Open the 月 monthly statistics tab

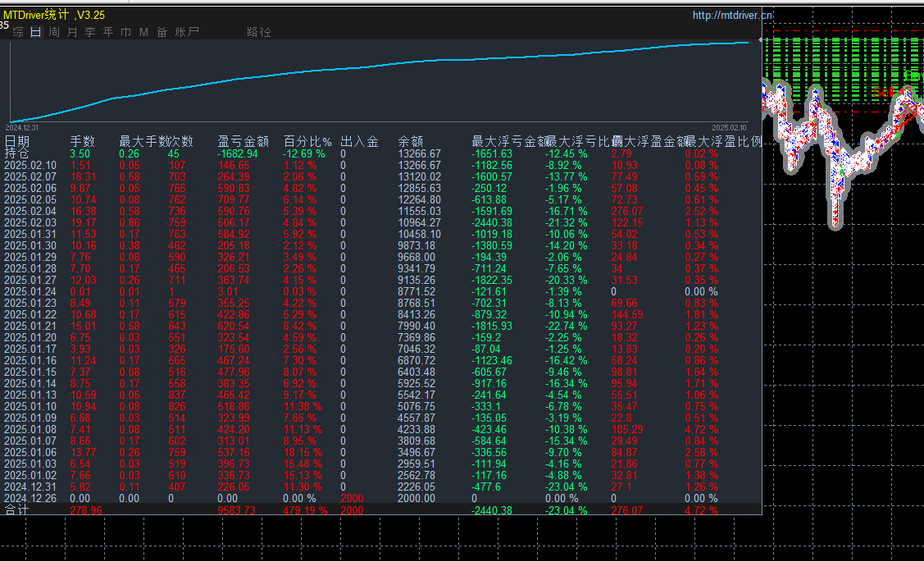pyautogui.click(x=72, y=32)
